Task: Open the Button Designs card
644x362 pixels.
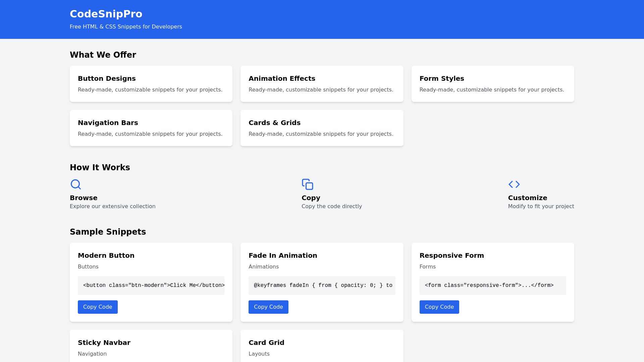Action: (151, 84)
